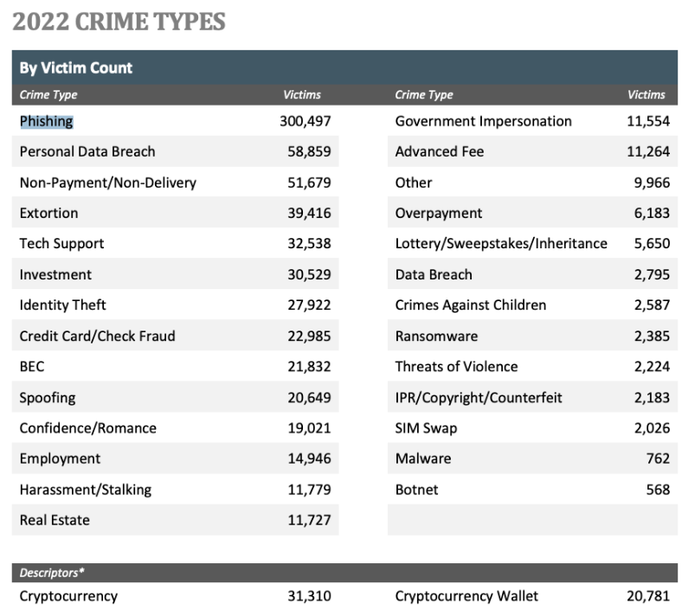This screenshot has width=695, height=616.
Task: Click the Ransomware crime type
Action: (436, 337)
